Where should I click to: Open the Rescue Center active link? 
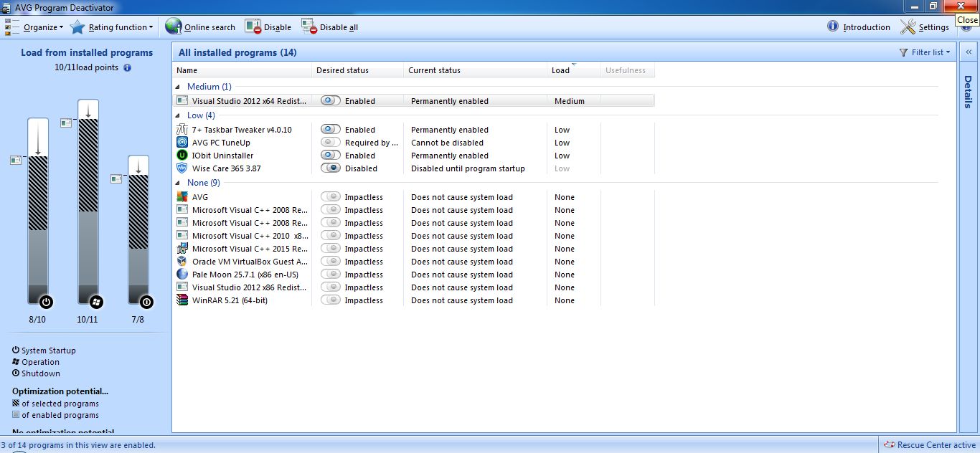click(x=930, y=445)
